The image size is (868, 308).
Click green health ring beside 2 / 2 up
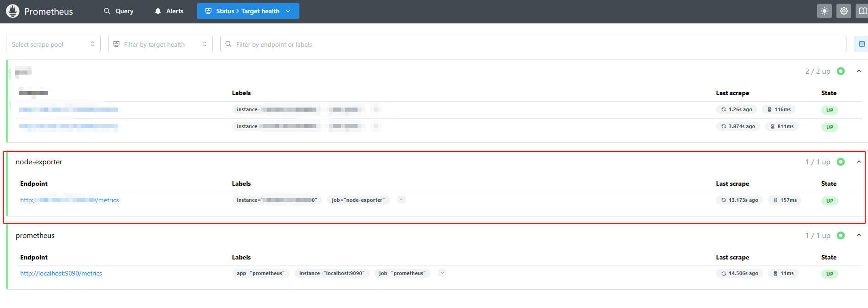pyautogui.click(x=841, y=71)
